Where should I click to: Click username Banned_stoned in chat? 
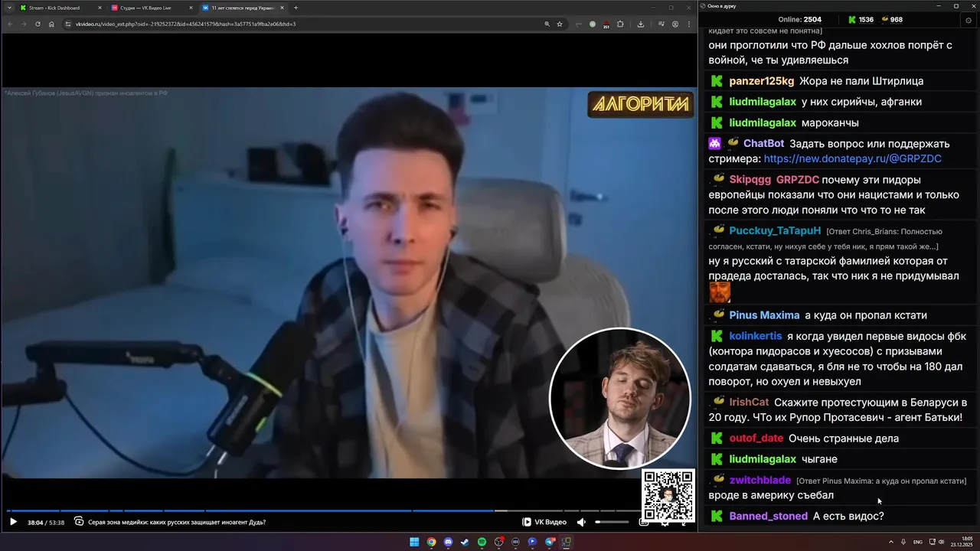768,517
